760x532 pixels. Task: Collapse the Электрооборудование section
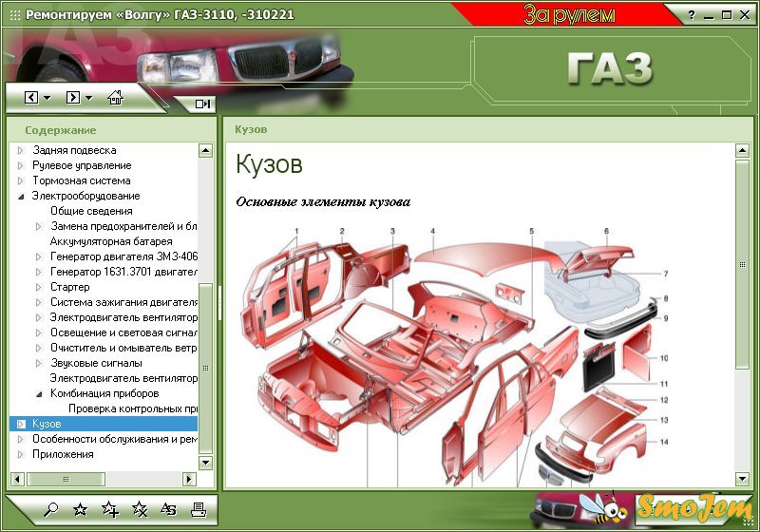click(x=21, y=197)
